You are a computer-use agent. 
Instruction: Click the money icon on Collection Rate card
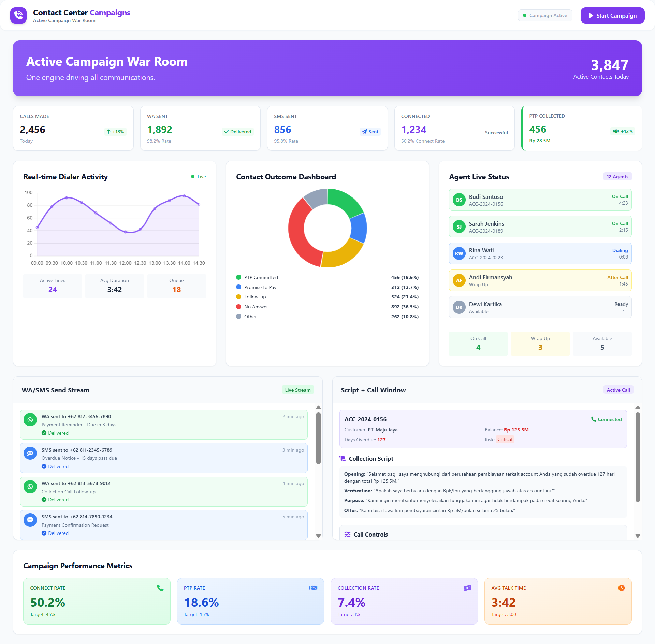(x=467, y=588)
